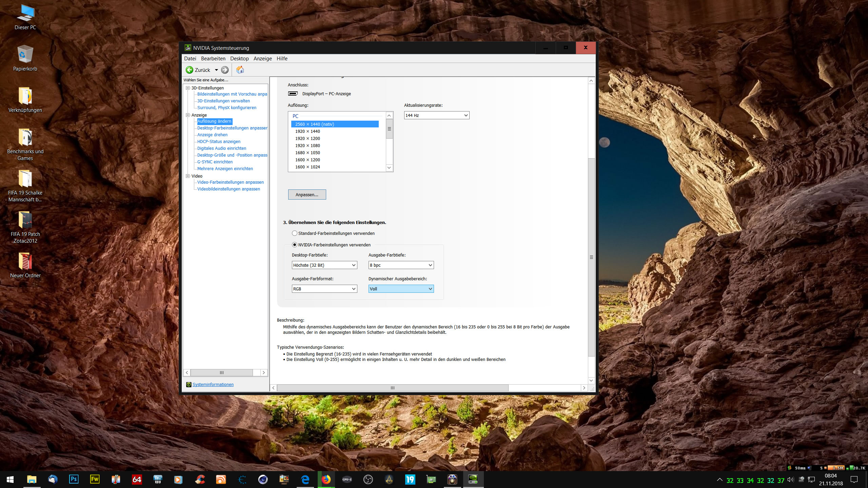Click the green Zurück back arrow icon
This screenshot has width=868, height=488.
pos(189,70)
